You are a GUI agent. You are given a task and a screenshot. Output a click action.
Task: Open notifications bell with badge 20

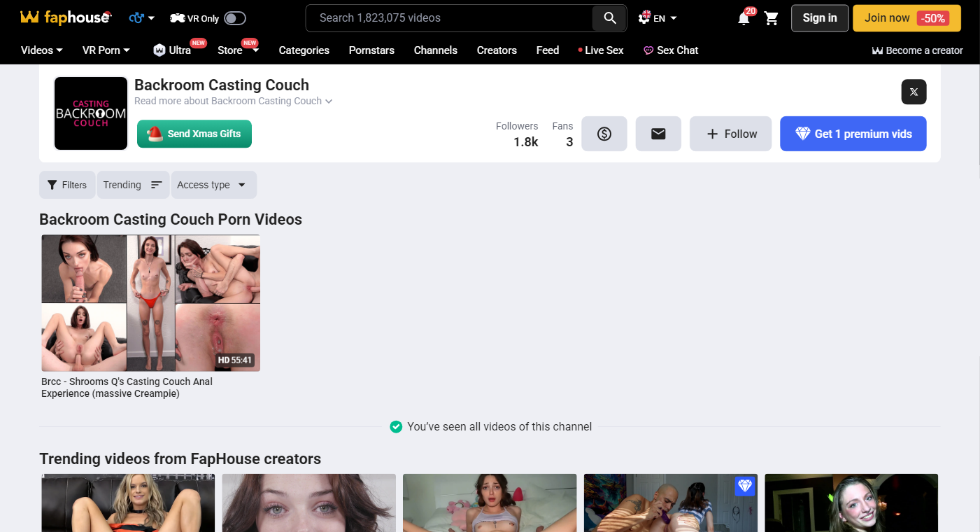pyautogui.click(x=744, y=18)
